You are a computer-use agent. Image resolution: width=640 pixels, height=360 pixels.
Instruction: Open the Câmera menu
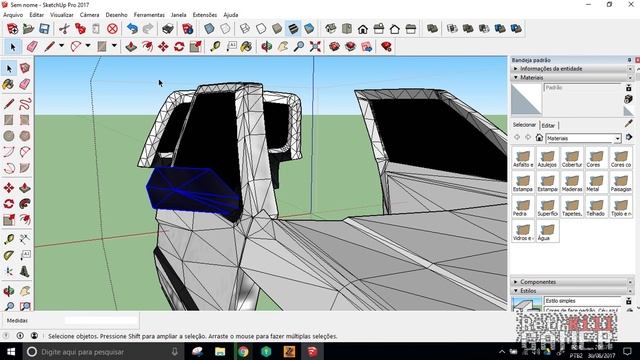[x=89, y=15]
